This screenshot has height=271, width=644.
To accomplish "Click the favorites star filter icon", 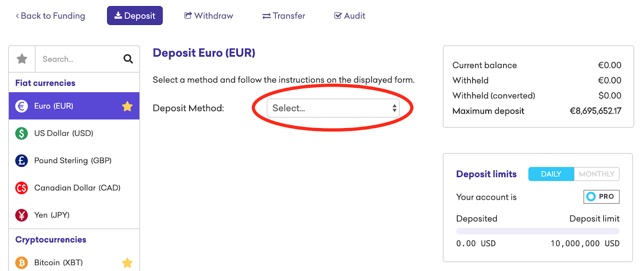I will pos(22,59).
